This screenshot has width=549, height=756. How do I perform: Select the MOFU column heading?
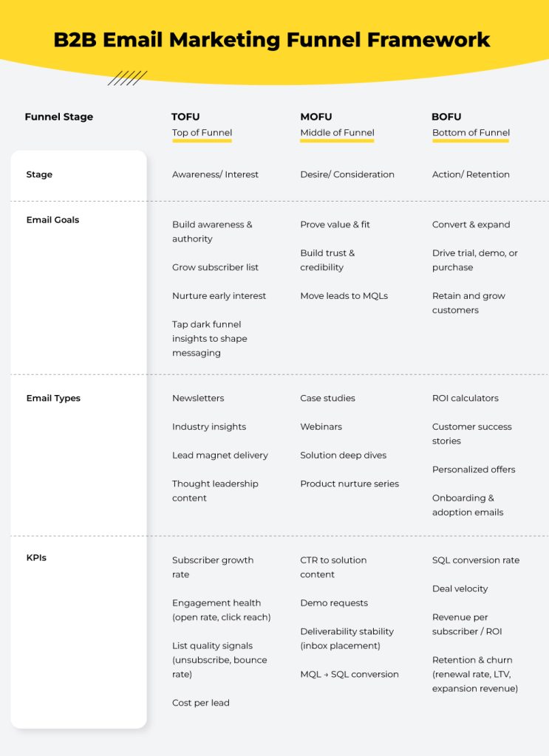pyautogui.click(x=316, y=117)
